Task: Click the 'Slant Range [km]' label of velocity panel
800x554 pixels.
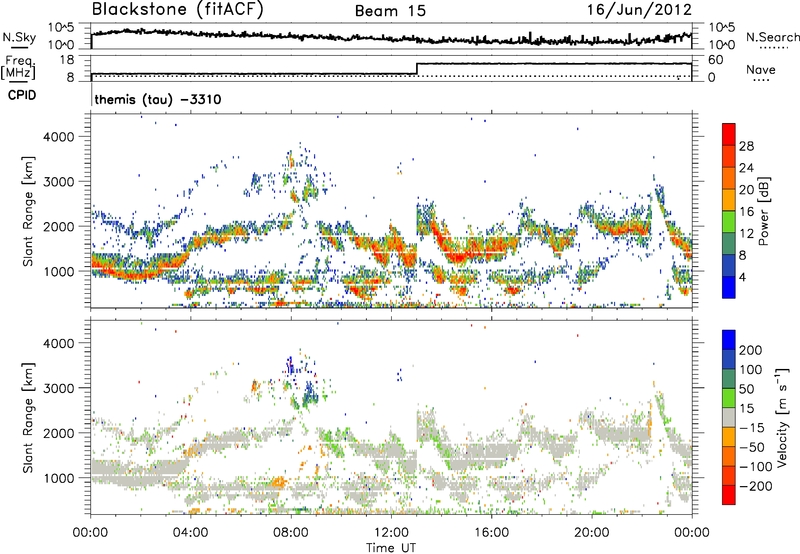Action: [x=28, y=417]
